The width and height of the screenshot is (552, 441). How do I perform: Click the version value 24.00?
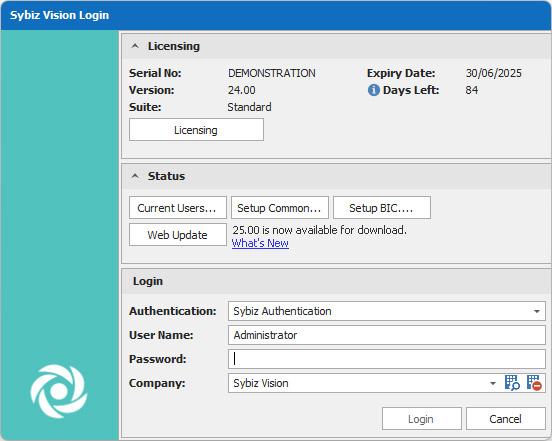point(242,90)
